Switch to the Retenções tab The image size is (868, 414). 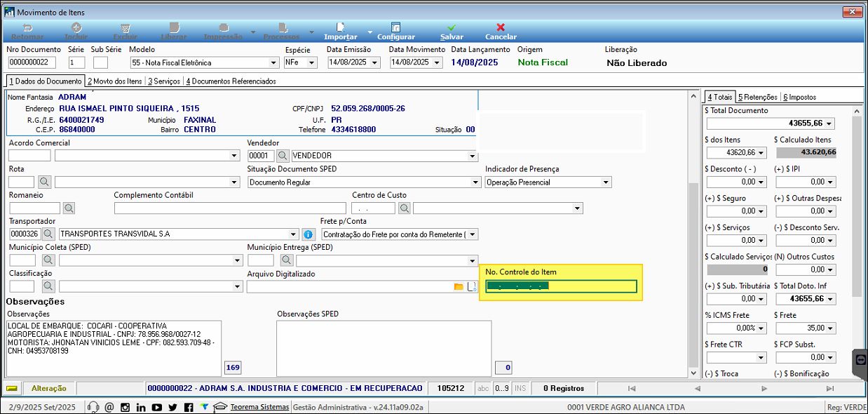pos(757,97)
